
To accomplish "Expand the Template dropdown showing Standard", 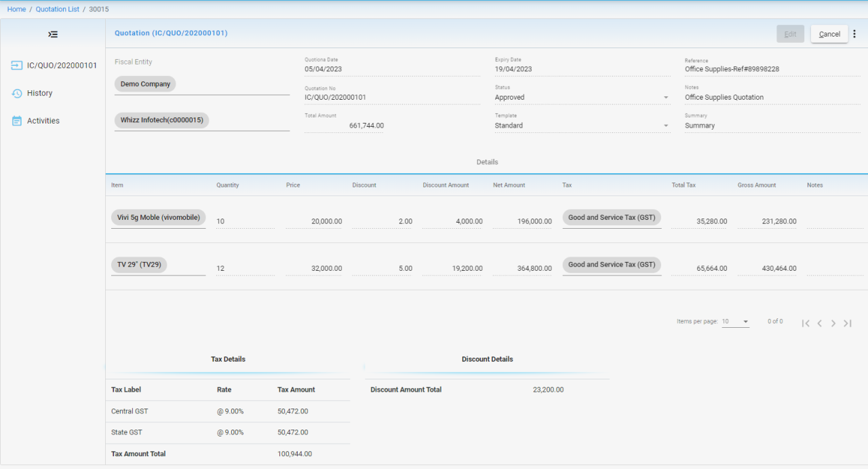I will 665,126.
